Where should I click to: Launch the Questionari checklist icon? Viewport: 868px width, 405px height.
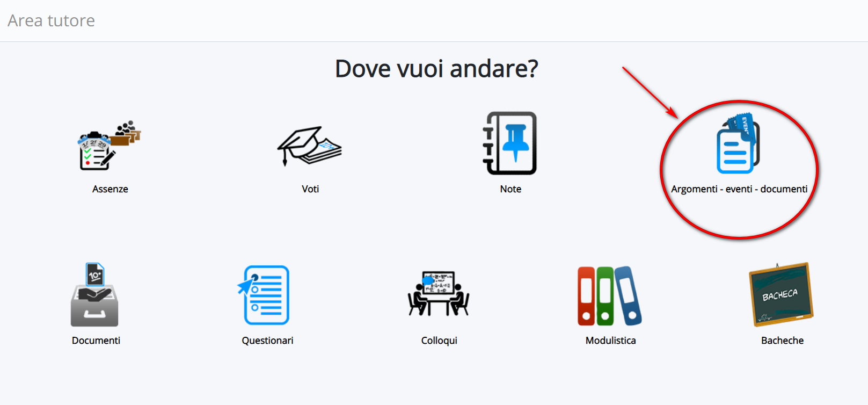tap(264, 295)
